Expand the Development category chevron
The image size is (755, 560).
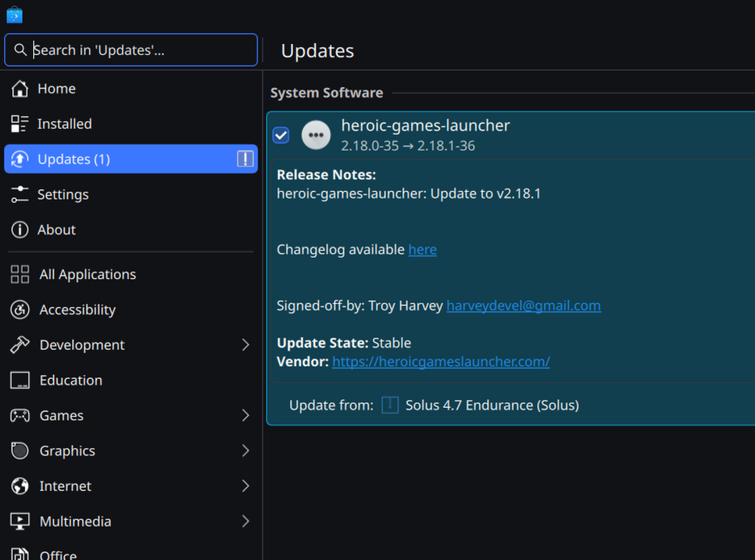click(245, 345)
